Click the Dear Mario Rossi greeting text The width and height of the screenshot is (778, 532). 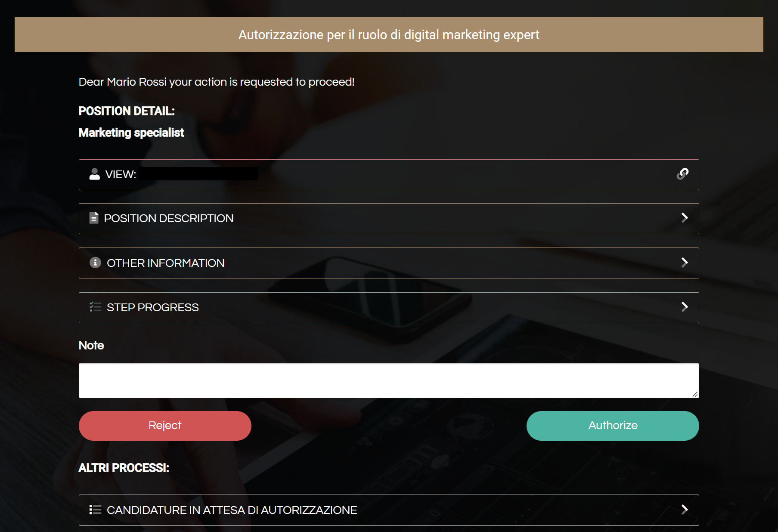[217, 82]
